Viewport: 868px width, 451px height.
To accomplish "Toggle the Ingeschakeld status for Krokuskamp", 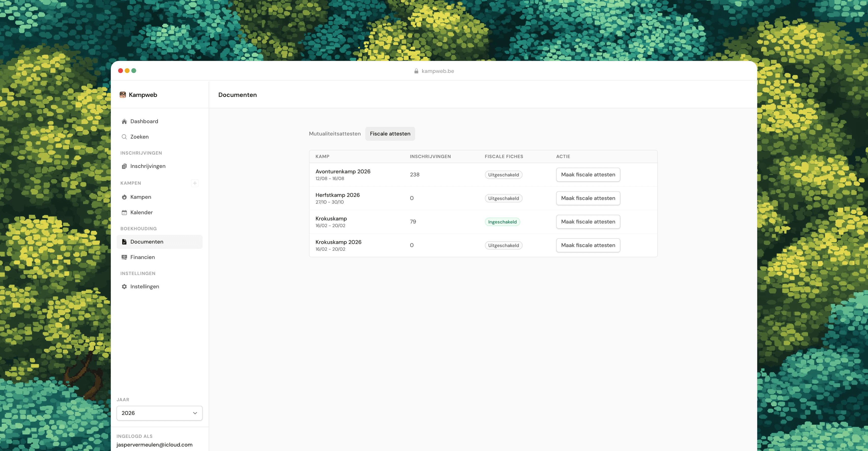I will (x=502, y=221).
